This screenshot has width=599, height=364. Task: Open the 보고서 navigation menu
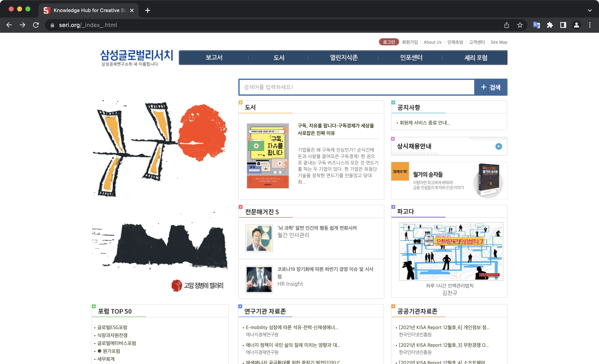214,58
